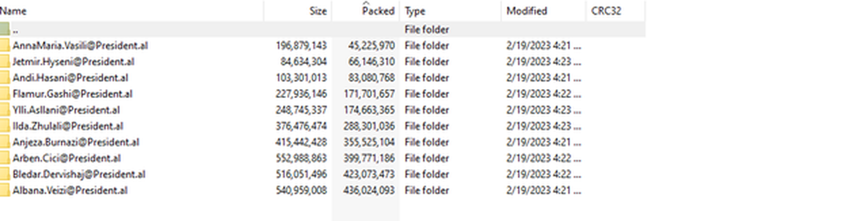Select the Bledar.Dervishaj@President.al folder name

click(x=79, y=174)
